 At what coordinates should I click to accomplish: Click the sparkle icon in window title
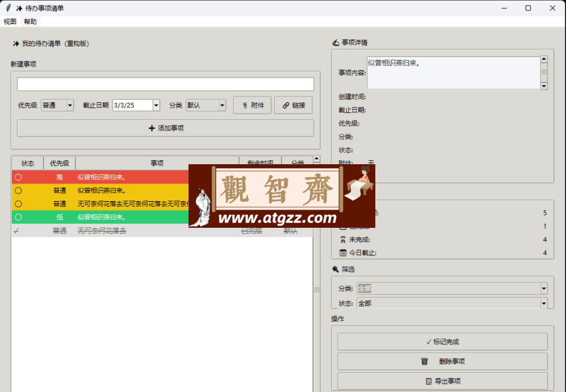[x=19, y=8]
